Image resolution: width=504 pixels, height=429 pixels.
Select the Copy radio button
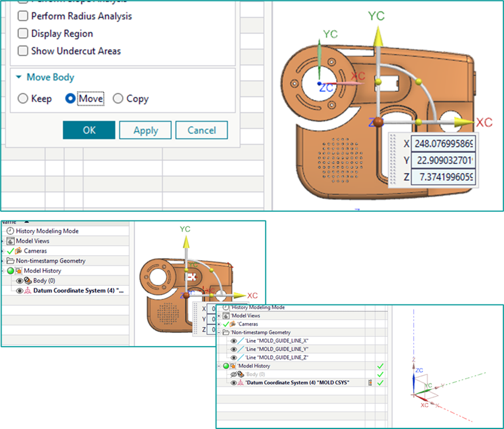coord(118,99)
